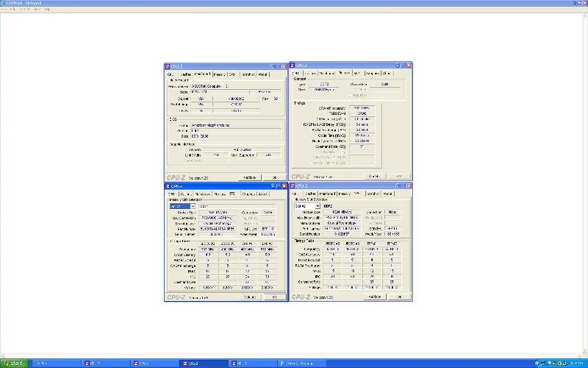Click the CPU-Z title icon of the Slot #1 window
Screen dimensions: 588x368
168,186
